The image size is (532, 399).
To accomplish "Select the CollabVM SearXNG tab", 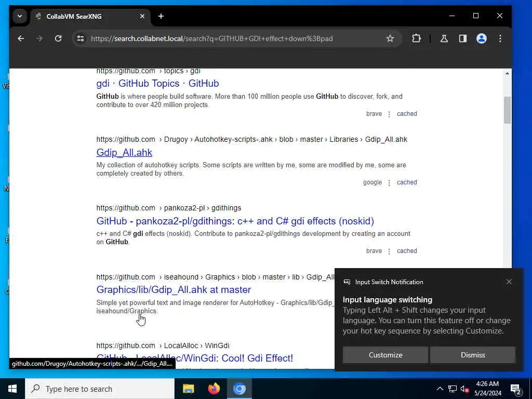I will click(x=90, y=16).
